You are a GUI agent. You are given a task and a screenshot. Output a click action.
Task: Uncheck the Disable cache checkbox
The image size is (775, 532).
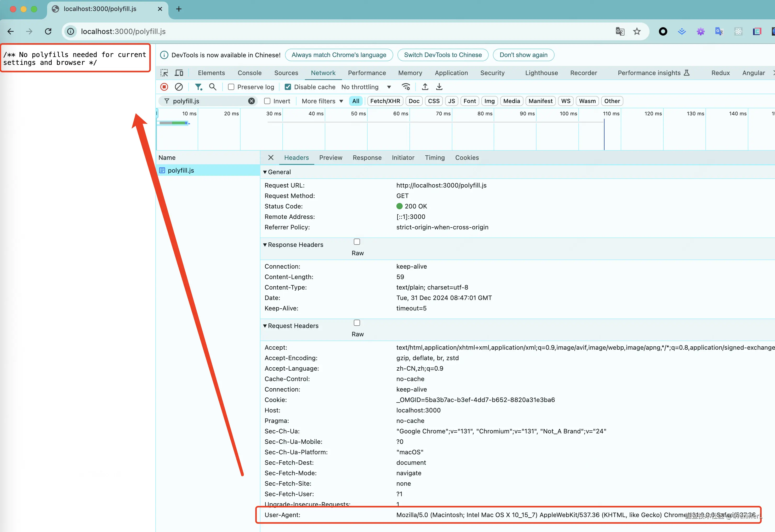pyautogui.click(x=288, y=87)
